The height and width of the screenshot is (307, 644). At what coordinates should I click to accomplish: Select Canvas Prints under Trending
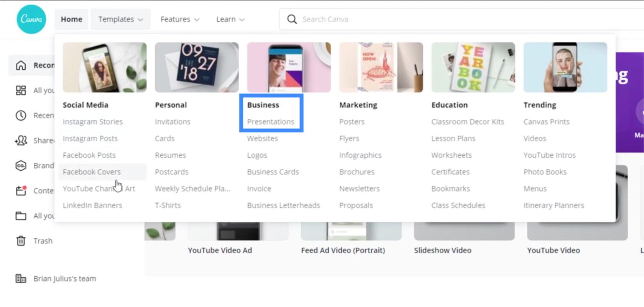tap(546, 122)
